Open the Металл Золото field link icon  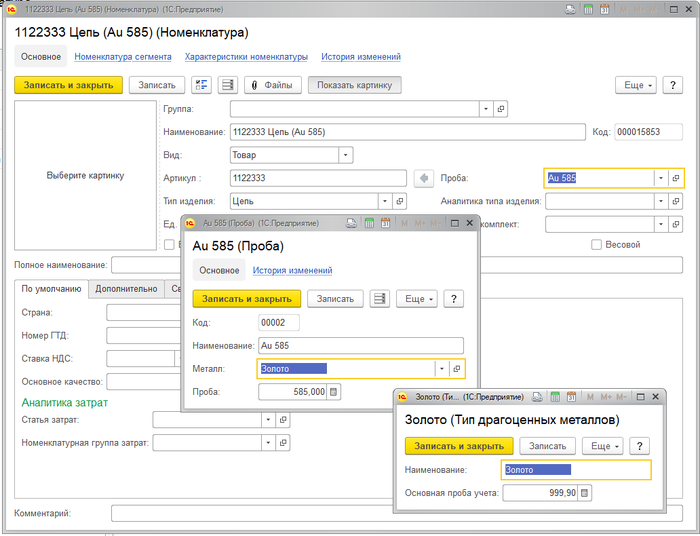pyautogui.click(x=456, y=369)
